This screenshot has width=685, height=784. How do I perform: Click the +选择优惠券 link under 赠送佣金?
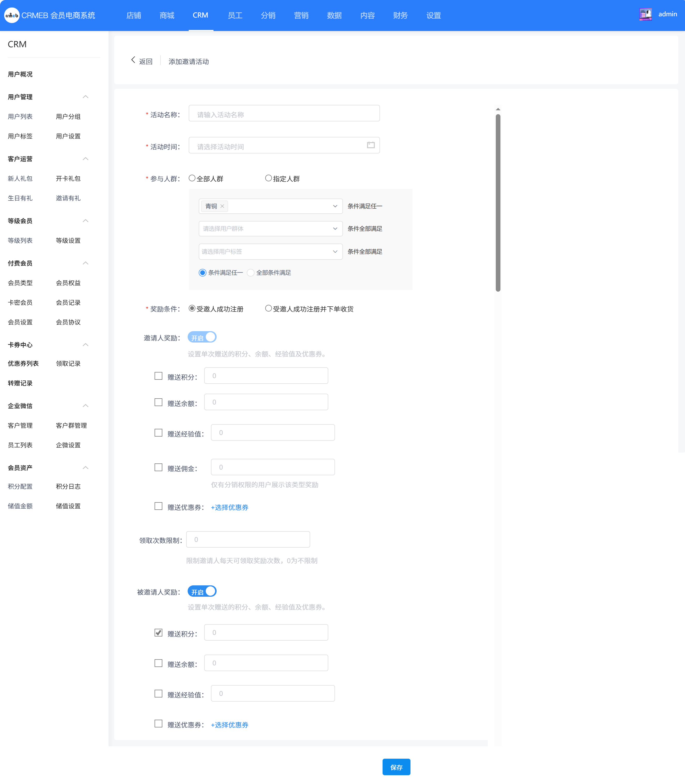tap(230, 507)
